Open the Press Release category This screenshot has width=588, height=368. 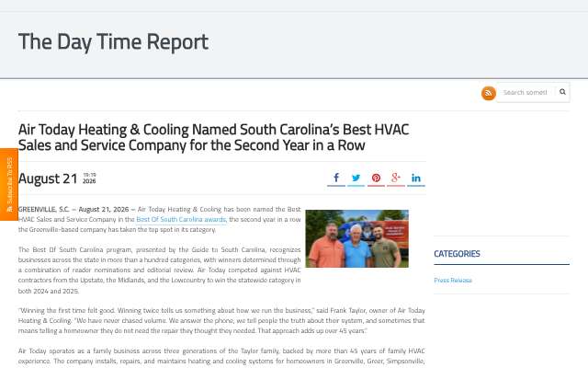tap(453, 280)
